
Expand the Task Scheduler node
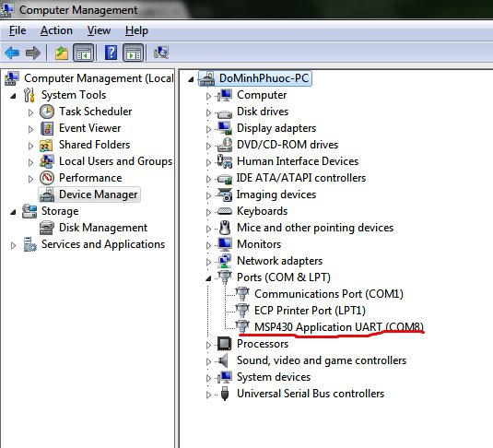coord(30,112)
